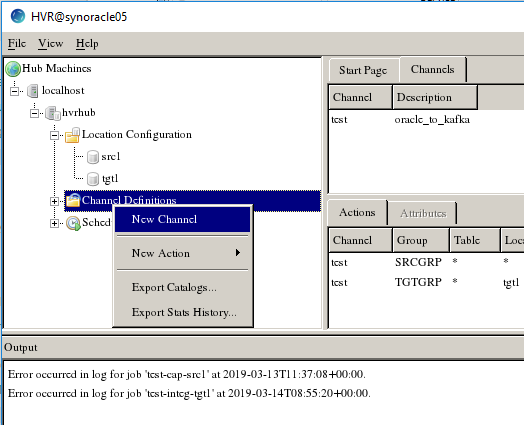Switch to the Start Page tab

[x=363, y=70]
